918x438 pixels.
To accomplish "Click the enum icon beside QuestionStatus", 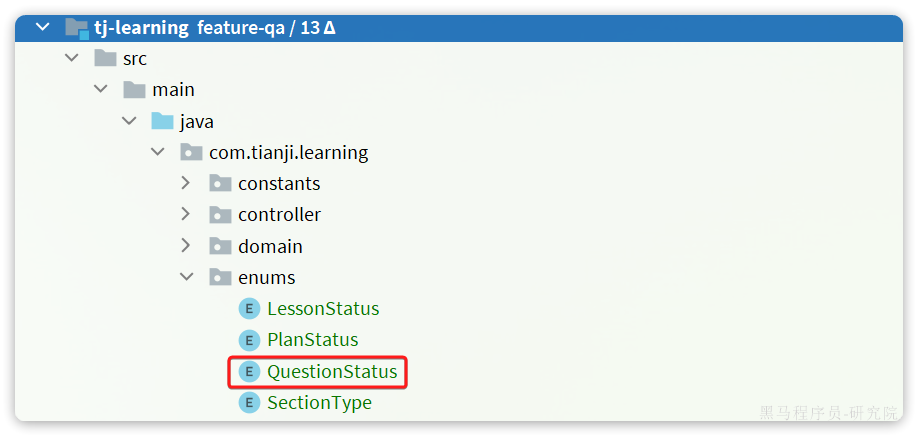I will click(x=249, y=371).
